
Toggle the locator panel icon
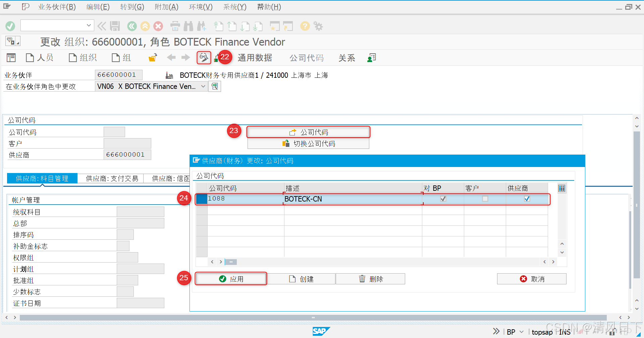point(11,58)
